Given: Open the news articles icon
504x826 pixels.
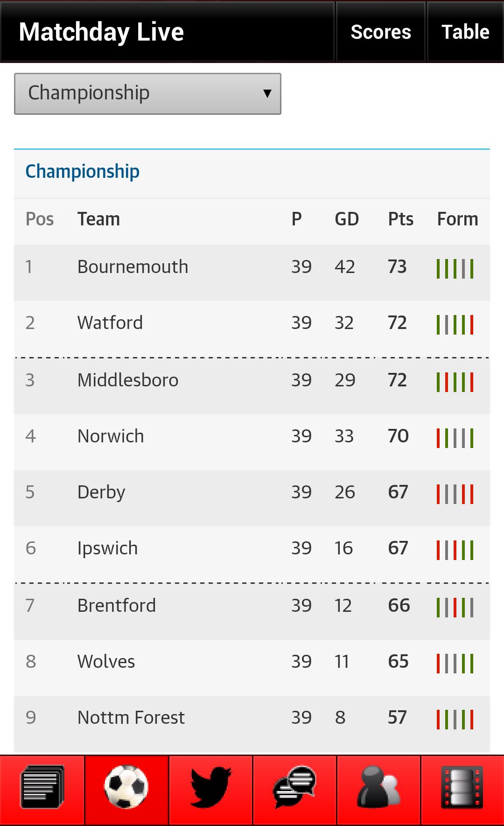Looking at the screenshot, I should (x=42, y=787).
